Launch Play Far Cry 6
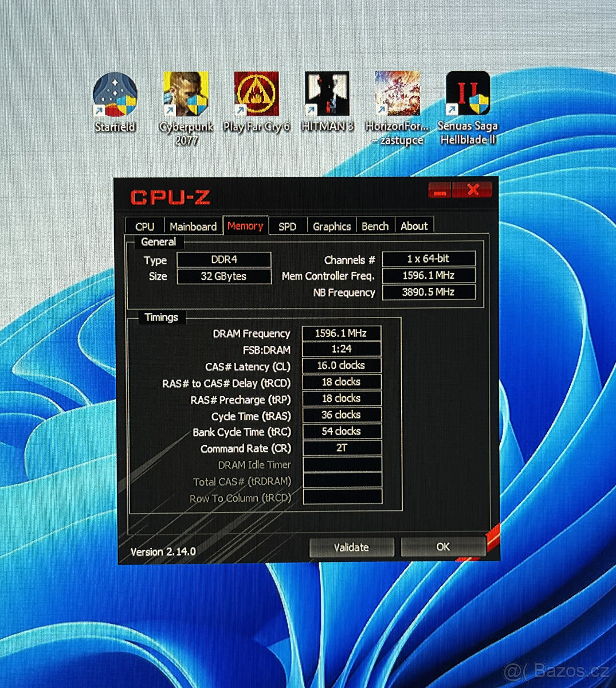Screen dimensions: 616x688 pyautogui.click(x=256, y=95)
